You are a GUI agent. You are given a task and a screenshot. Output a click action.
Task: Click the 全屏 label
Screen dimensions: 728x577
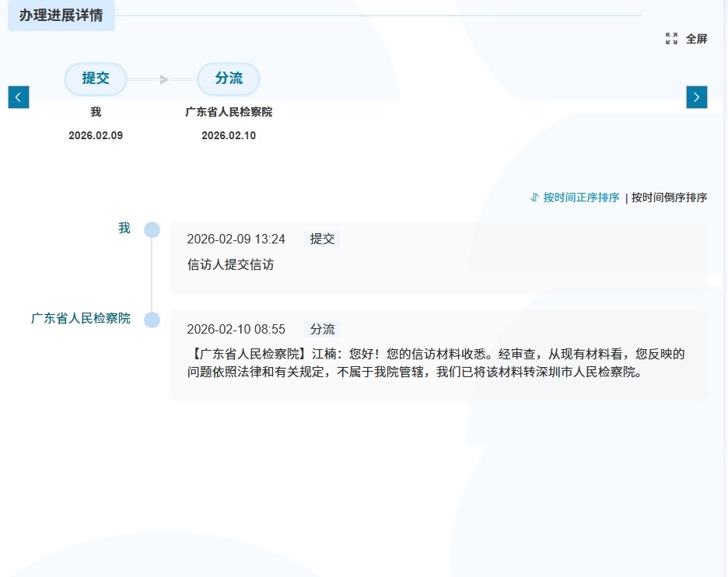click(x=696, y=39)
